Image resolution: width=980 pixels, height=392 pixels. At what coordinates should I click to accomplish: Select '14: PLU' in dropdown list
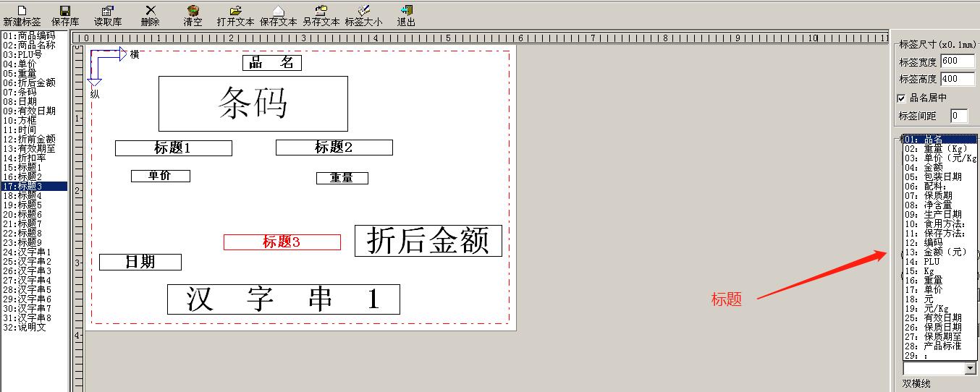(940, 262)
